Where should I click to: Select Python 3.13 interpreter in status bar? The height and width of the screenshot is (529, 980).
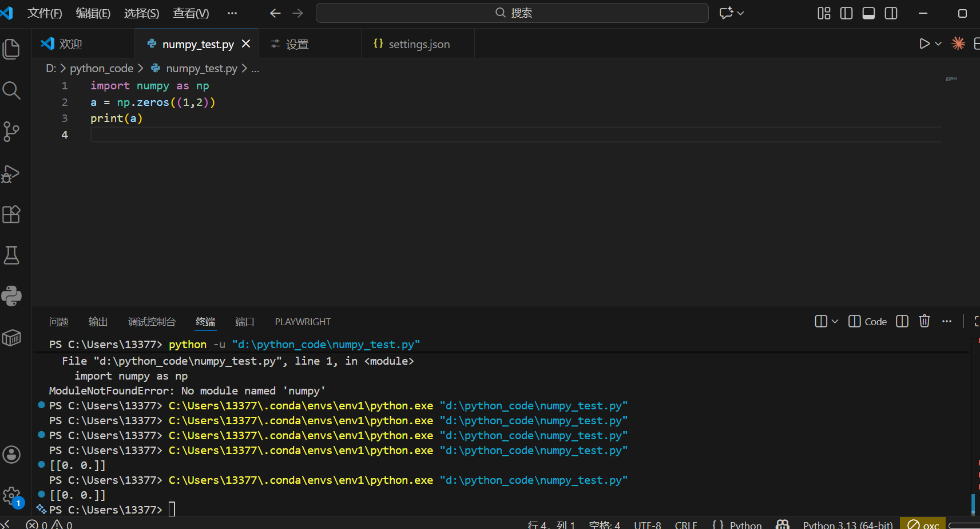click(848, 524)
